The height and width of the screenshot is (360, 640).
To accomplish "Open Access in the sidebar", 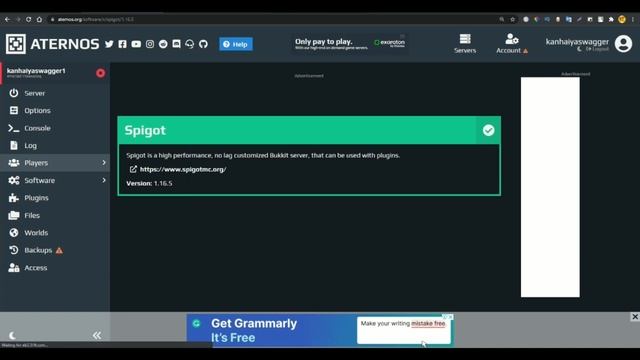I will pyautogui.click(x=55, y=268).
